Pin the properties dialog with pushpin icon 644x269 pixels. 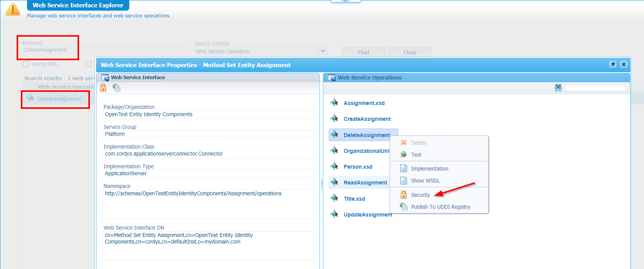point(613,64)
